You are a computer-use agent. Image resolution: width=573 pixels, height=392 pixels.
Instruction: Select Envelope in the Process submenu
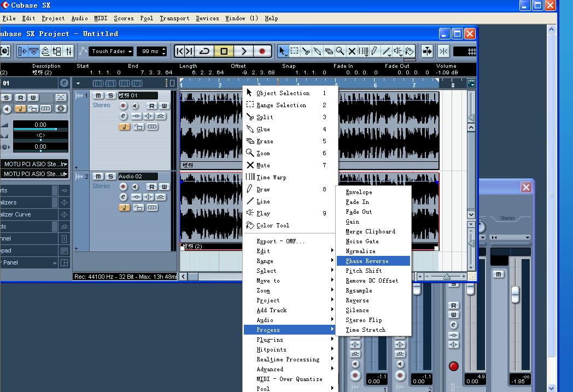click(x=373, y=192)
